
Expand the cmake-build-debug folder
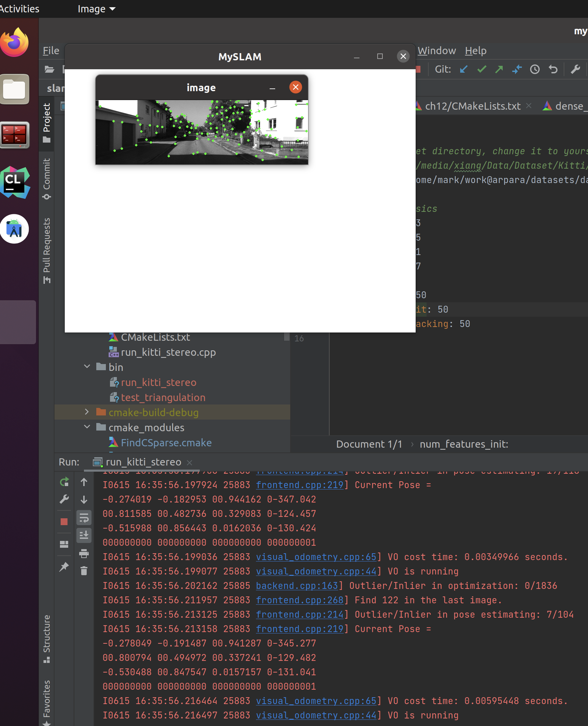(87, 412)
